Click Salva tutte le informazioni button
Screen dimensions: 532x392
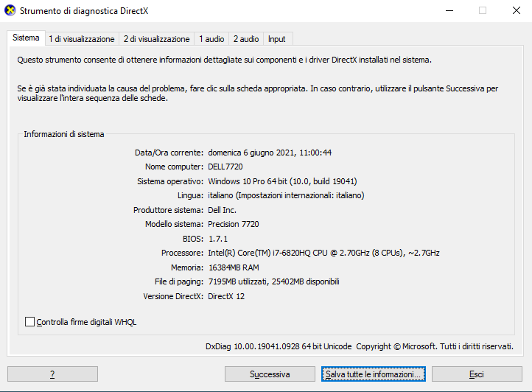click(x=374, y=374)
